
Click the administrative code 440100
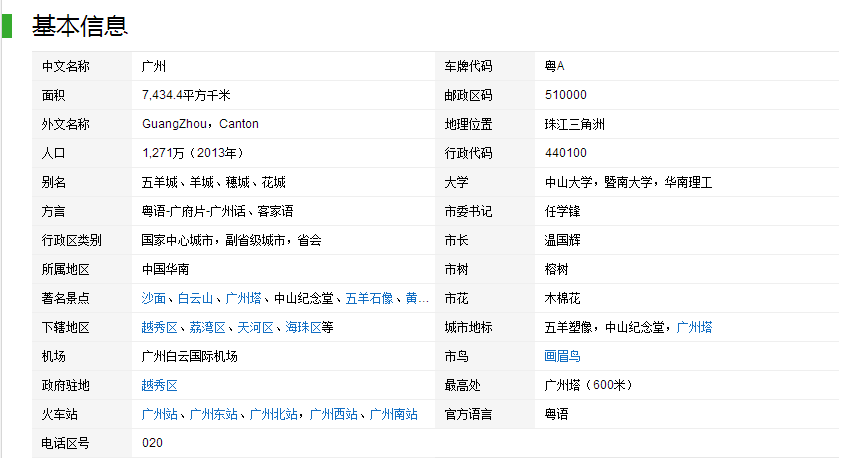pyautogui.click(x=566, y=153)
